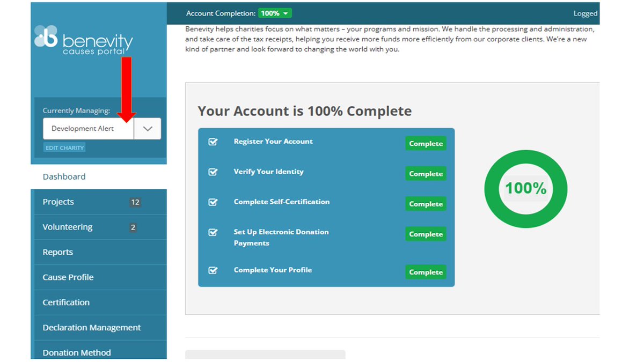Screen dimensions: 644x362
Task: Go to Projects in the sidebar
Action: [100, 202]
